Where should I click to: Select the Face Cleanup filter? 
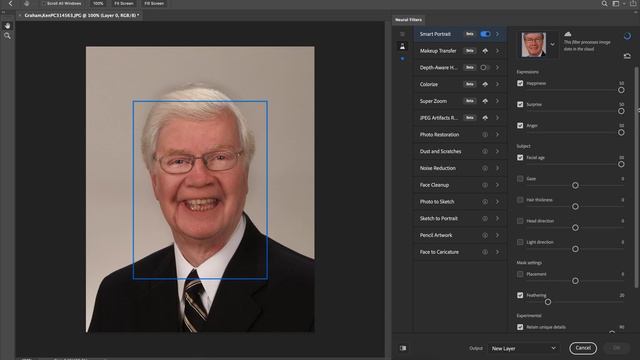[x=460, y=185]
